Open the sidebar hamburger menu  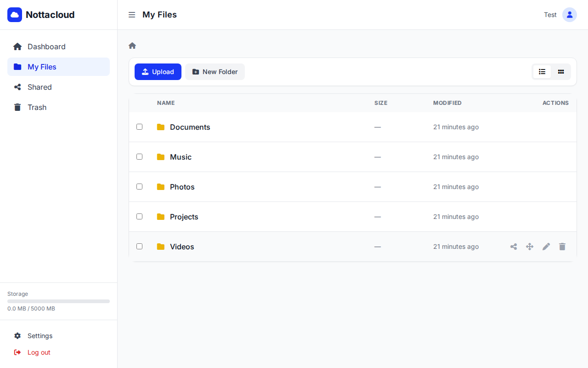coord(132,14)
